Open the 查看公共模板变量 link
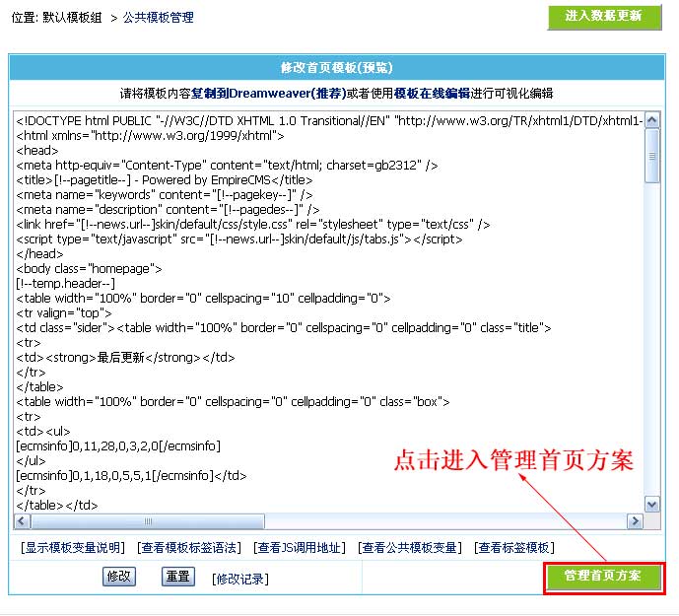Viewport: 679px width, 616px height. click(409, 548)
